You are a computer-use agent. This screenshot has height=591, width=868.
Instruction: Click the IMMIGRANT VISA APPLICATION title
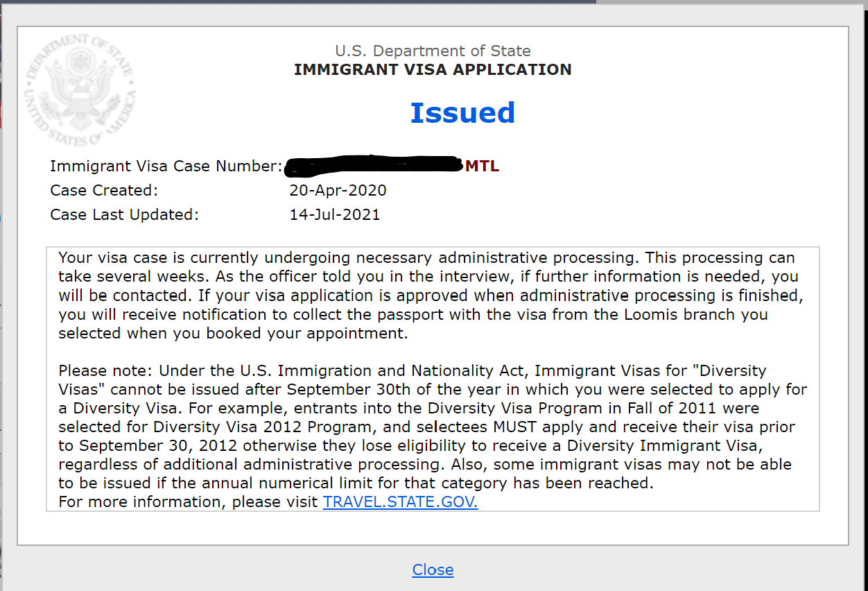(433, 69)
